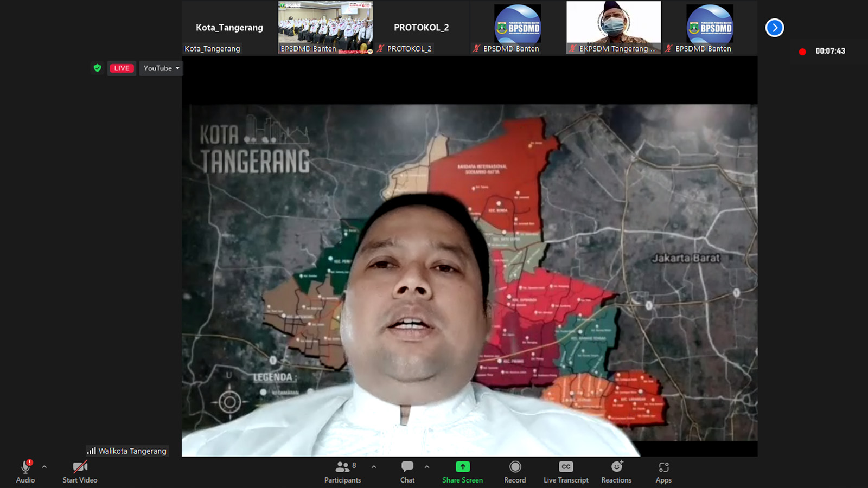The height and width of the screenshot is (488, 868).
Task: Open the Chat panel
Action: click(407, 471)
